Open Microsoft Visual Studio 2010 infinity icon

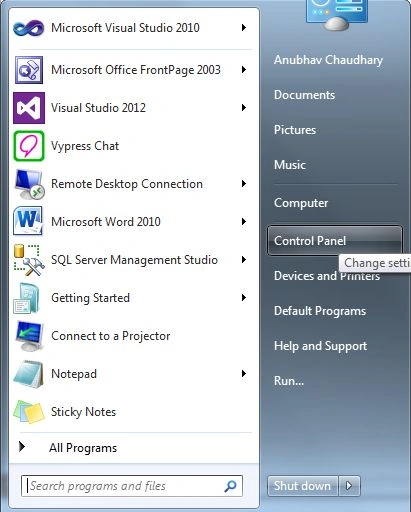click(x=29, y=28)
